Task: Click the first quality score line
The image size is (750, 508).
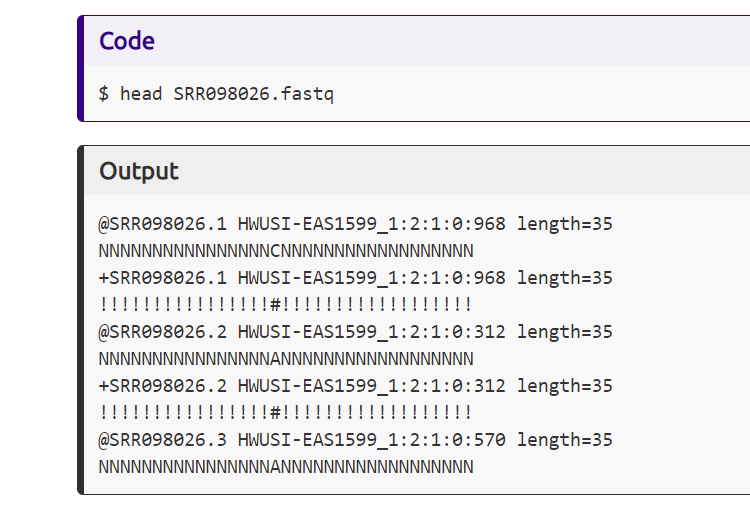Action: (x=286, y=304)
